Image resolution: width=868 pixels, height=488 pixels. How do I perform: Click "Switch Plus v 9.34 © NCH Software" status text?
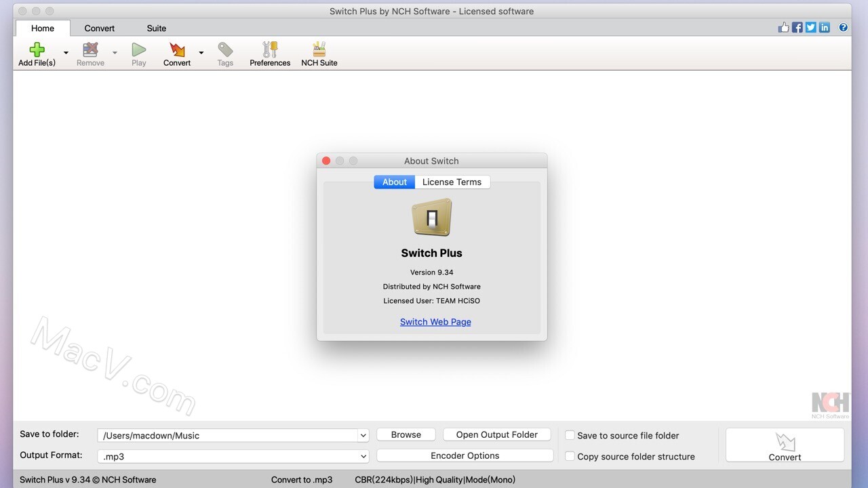tap(88, 480)
